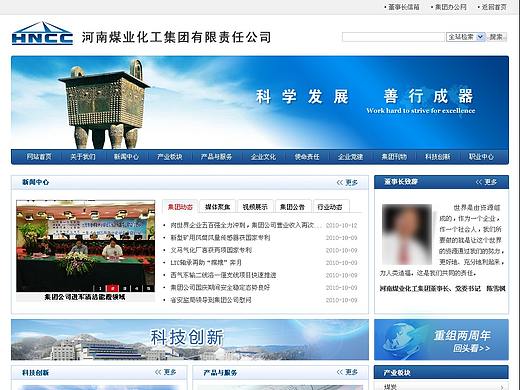Click the chairman portrait photo
The image size is (520, 390).
point(407,234)
